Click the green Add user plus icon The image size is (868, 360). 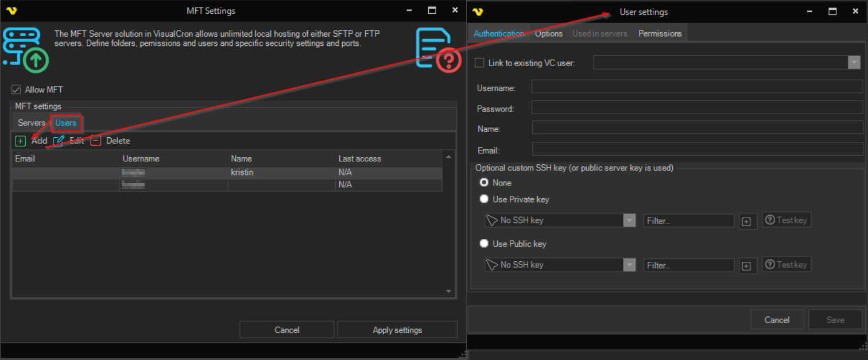coord(21,141)
